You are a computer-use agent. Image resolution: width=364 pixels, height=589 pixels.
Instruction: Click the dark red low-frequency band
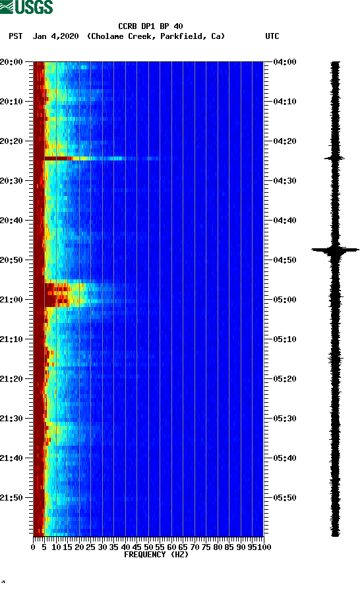tap(39, 298)
